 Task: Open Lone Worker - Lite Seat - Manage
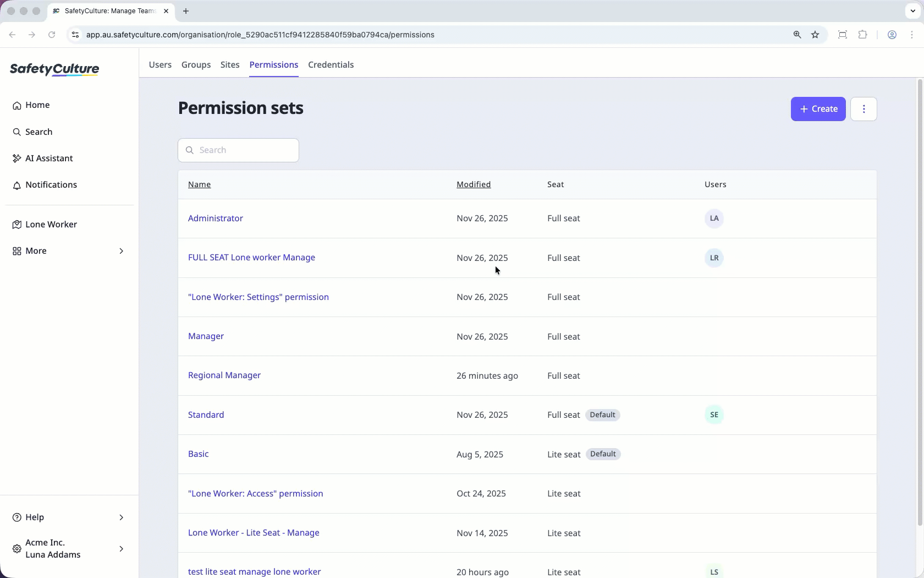(254, 533)
